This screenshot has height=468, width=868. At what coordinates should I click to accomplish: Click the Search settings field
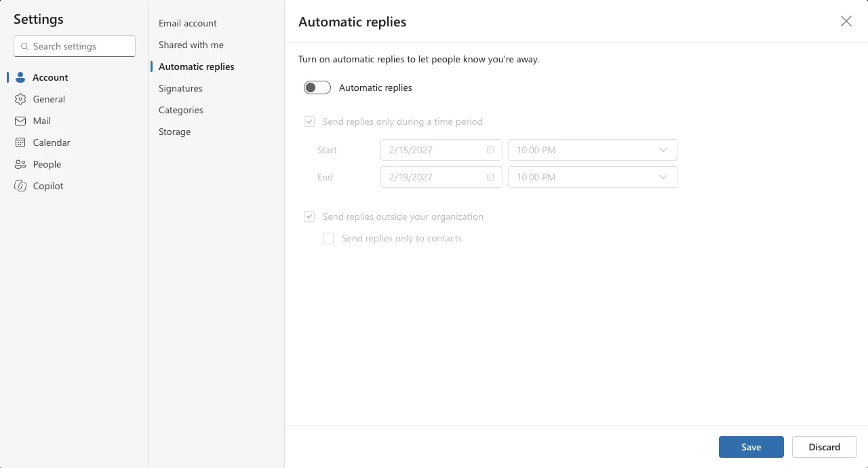(x=75, y=46)
